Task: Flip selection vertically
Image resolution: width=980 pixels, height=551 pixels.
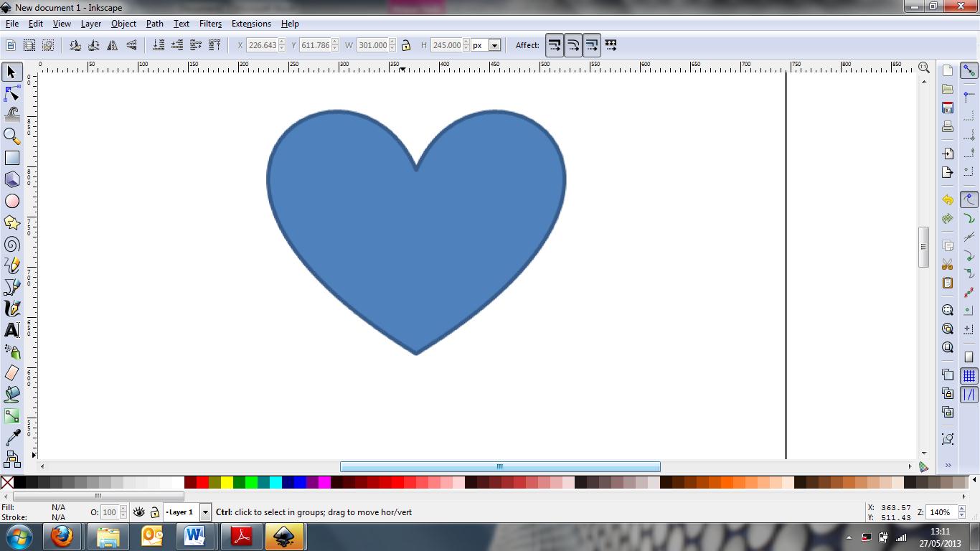Action: 131,45
